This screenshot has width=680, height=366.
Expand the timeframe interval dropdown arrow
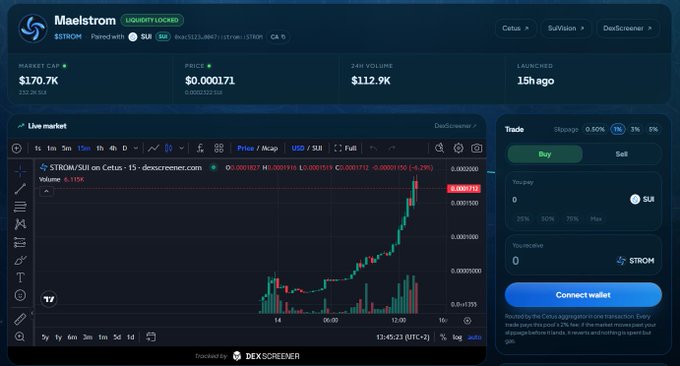tap(136, 148)
